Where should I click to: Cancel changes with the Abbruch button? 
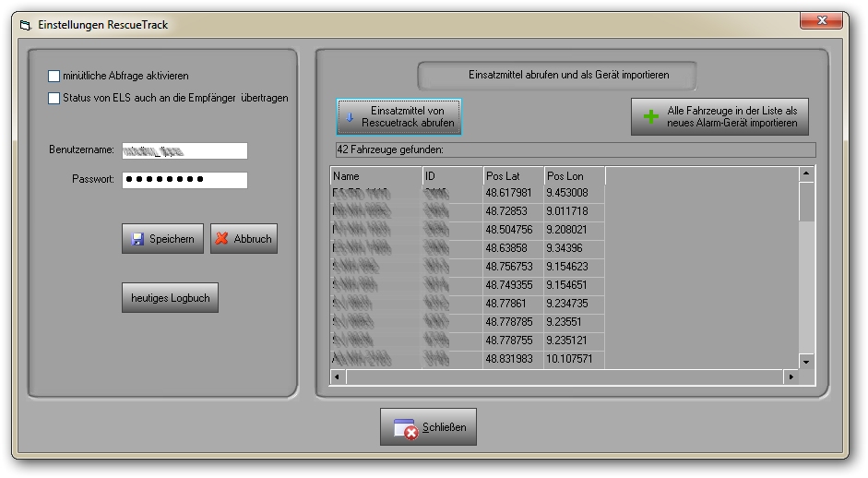coord(244,239)
